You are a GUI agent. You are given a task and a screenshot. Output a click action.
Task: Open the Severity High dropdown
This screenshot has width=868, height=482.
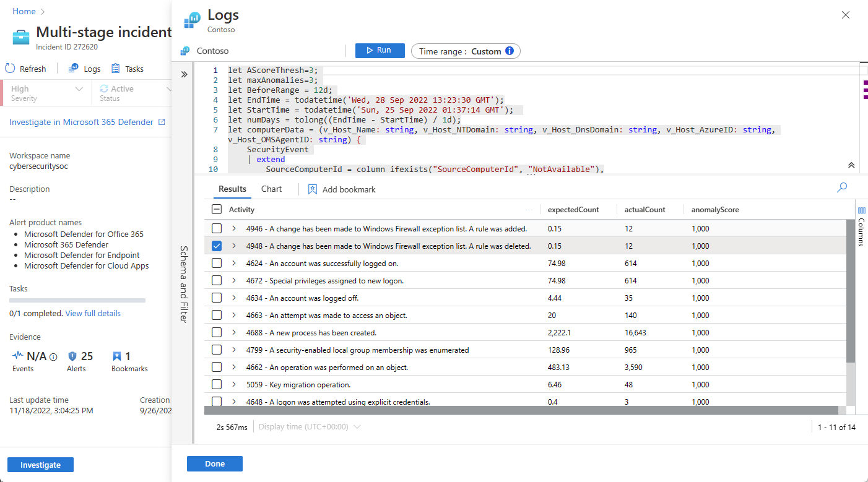coord(79,89)
